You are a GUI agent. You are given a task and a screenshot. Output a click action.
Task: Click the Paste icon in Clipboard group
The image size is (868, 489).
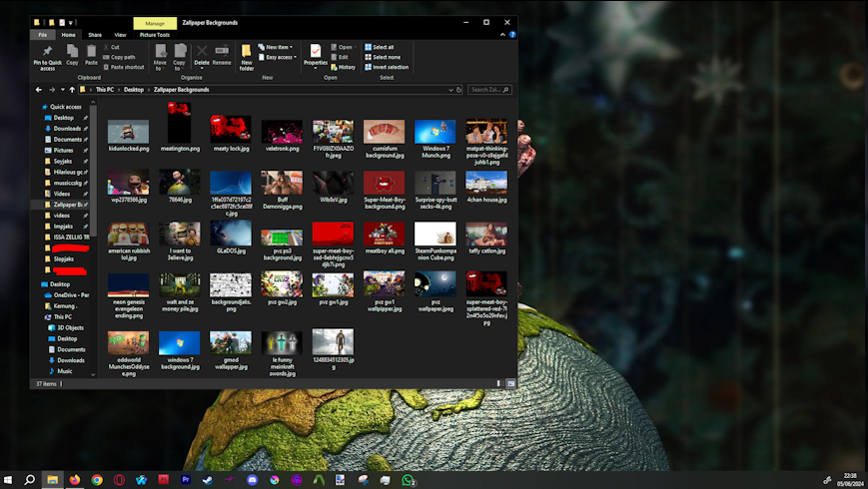[x=92, y=52]
